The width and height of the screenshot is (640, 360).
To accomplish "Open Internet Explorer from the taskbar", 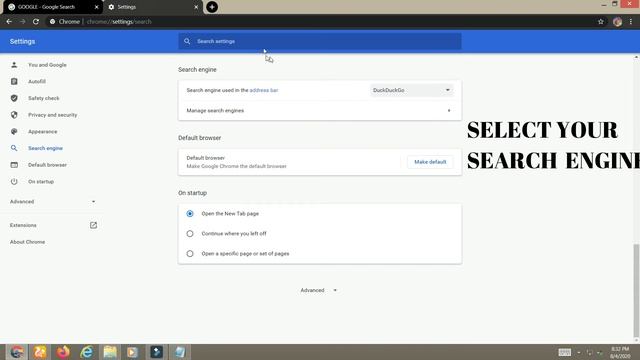I will pyautogui.click(x=87, y=352).
